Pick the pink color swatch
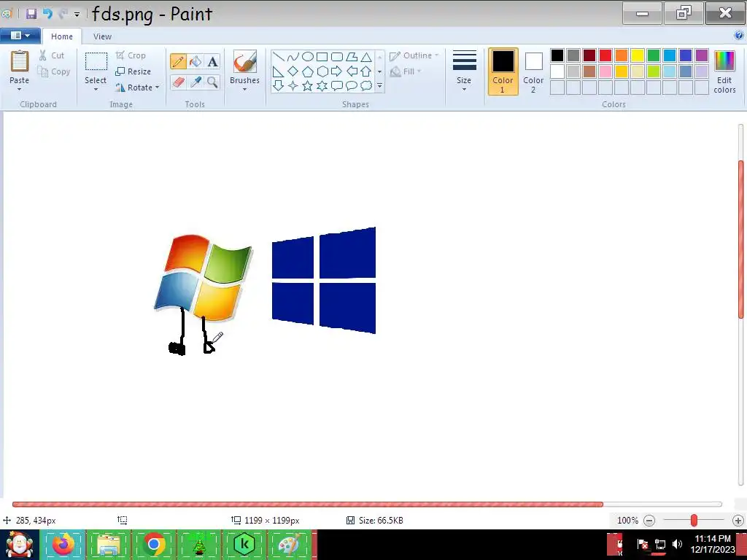Screen dimensions: 747x560 (605, 71)
